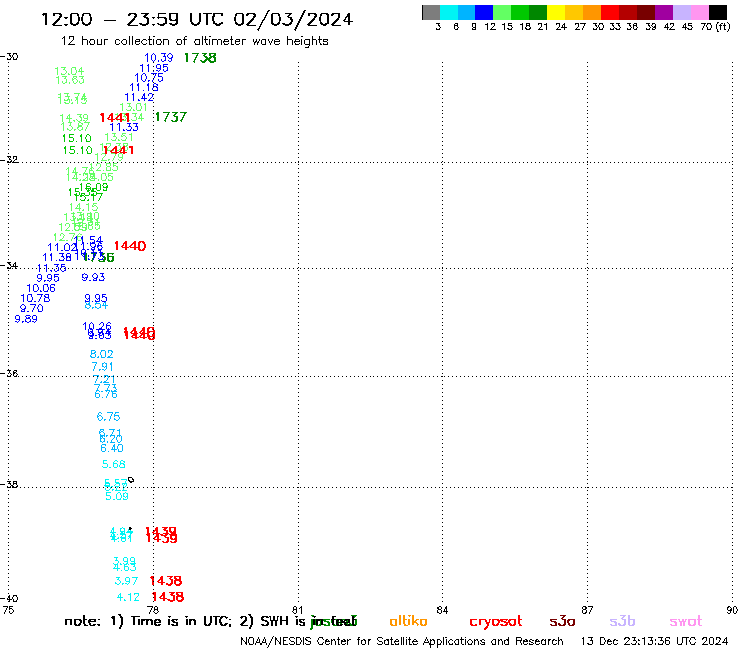Select the 's3a' satellite legend label
This screenshot has height=650, width=740.
[562, 621]
